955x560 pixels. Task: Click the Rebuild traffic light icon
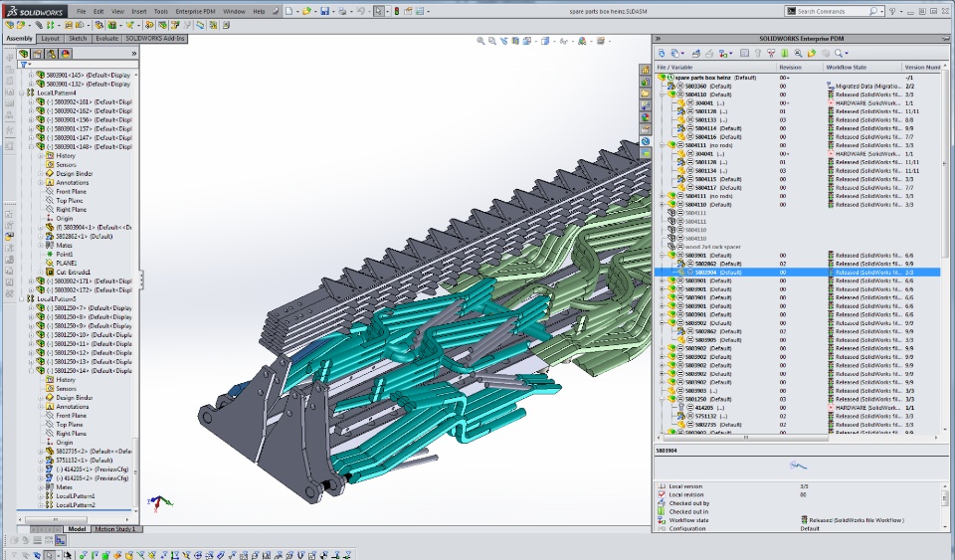(397, 11)
